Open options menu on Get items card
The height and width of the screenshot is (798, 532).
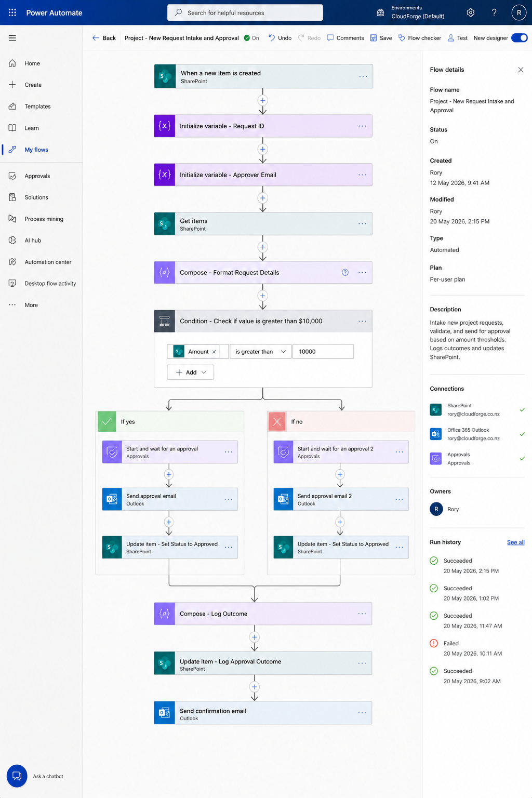pos(362,223)
